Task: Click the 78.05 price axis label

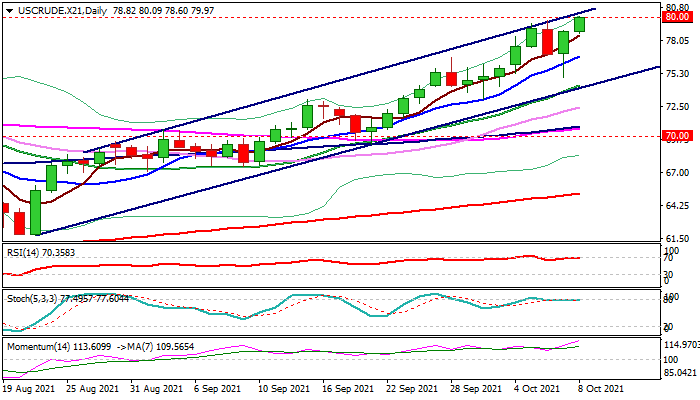Action: pos(678,41)
